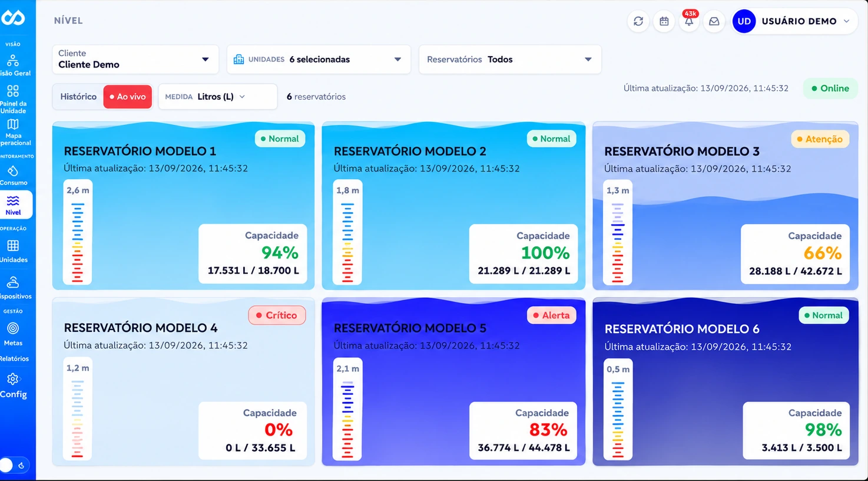Click the 1,8 m level gauge
The width and height of the screenshot is (868, 481).
[x=347, y=232]
